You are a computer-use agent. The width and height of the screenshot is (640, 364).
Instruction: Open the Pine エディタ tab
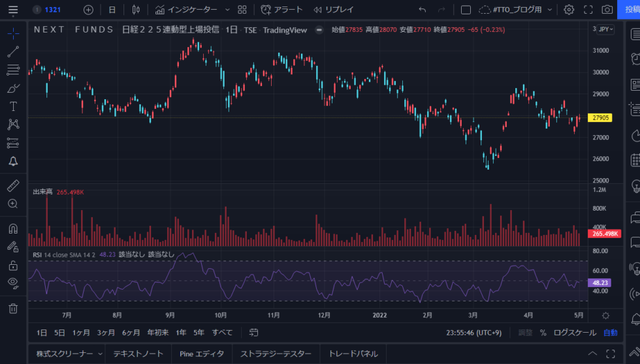tap(202, 354)
